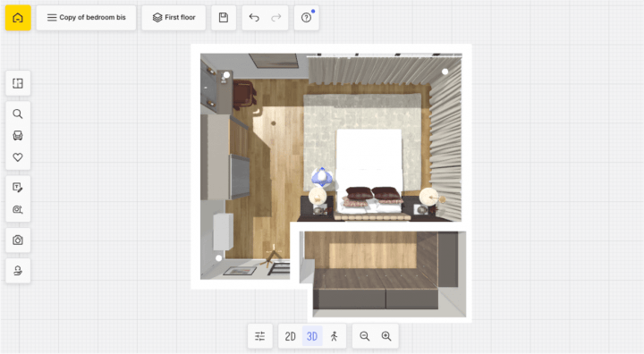This screenshot has width=644, height=354.
Task: Save the project with the floppy disk icon
Action: 224,18
